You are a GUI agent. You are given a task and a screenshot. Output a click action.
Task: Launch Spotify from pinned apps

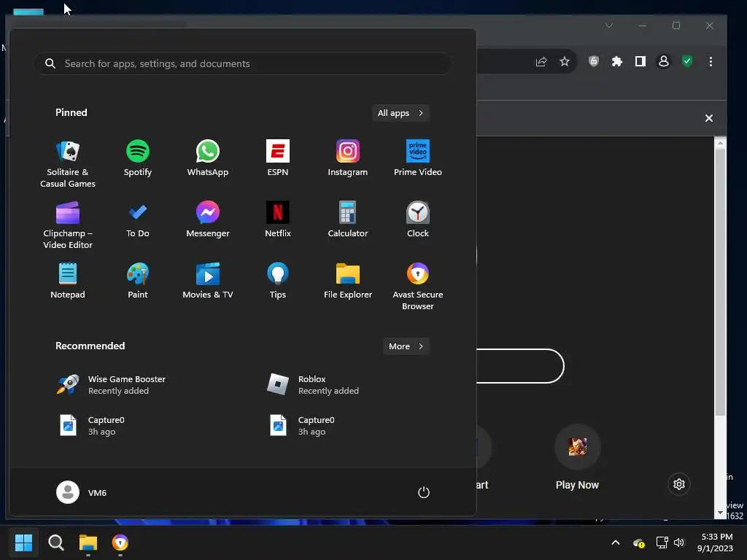click(138, 158)
